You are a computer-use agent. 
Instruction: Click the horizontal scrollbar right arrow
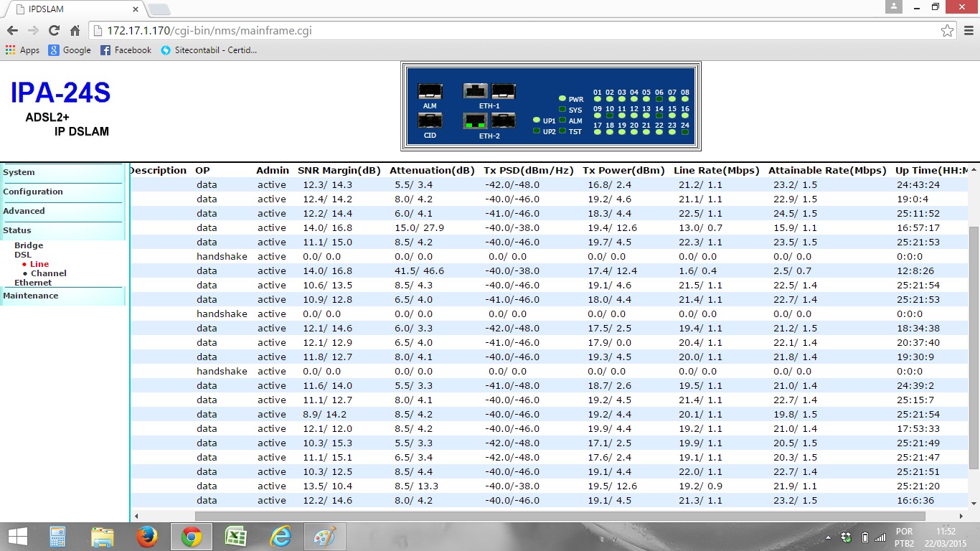pos(962,516)
